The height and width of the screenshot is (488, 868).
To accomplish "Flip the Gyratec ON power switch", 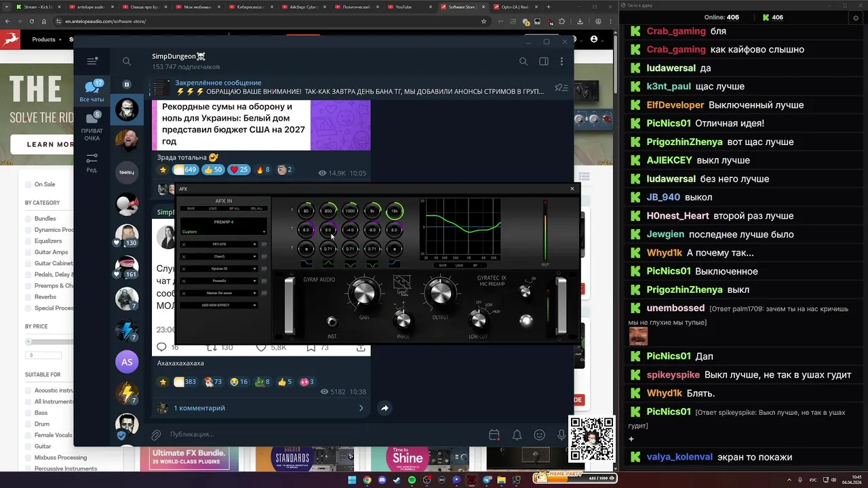I will (525, 291).
